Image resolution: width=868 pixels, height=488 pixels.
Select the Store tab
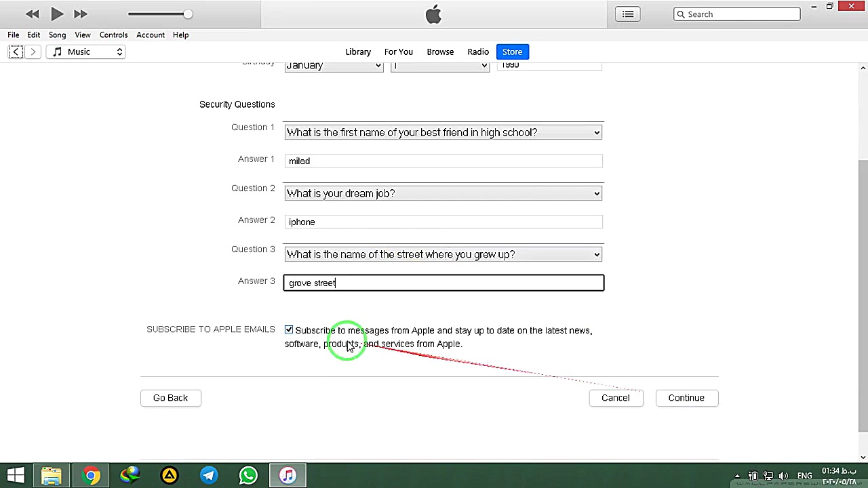point(512,52)
